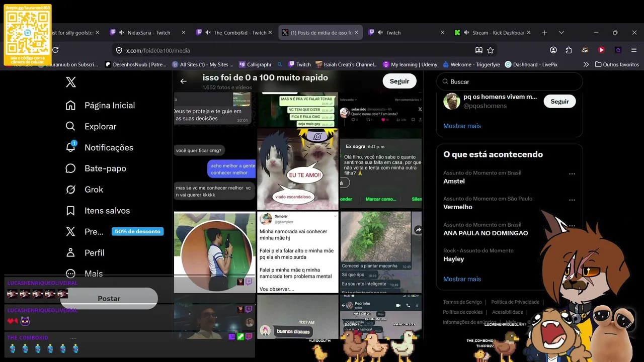Open the Vermelho trending topic

[x=458, y=207]
